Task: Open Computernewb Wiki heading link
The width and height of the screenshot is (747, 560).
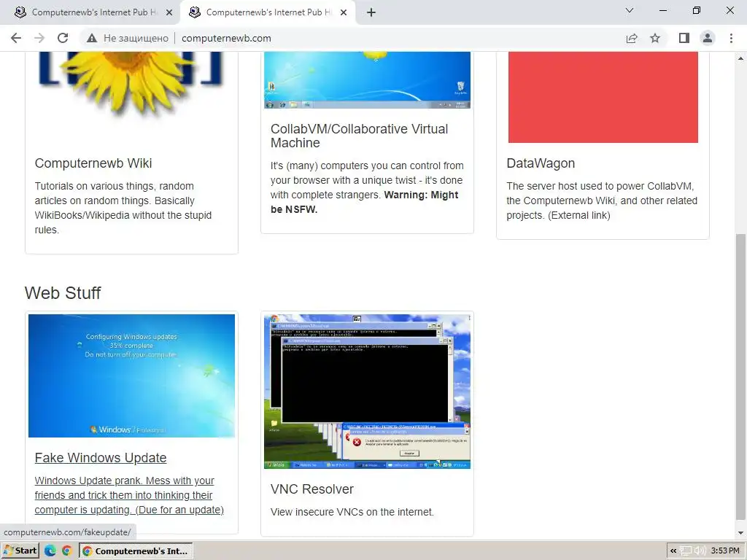Action: tap(93, 163)
